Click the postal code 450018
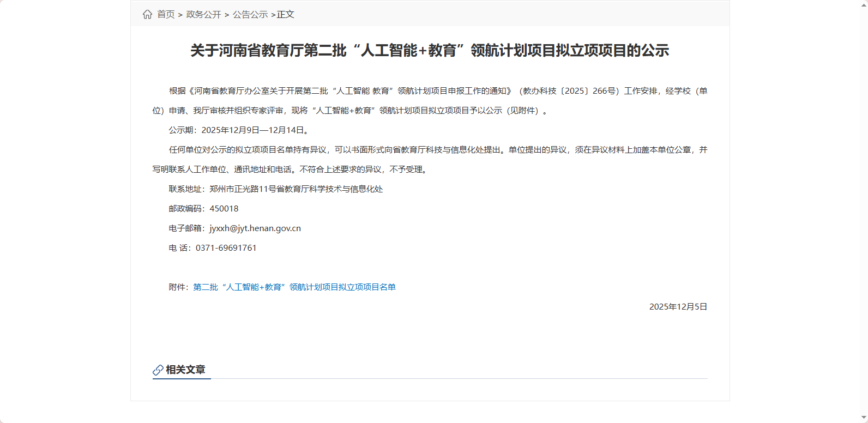This screenshot has height=423, width=868. [x=224, y=209]
